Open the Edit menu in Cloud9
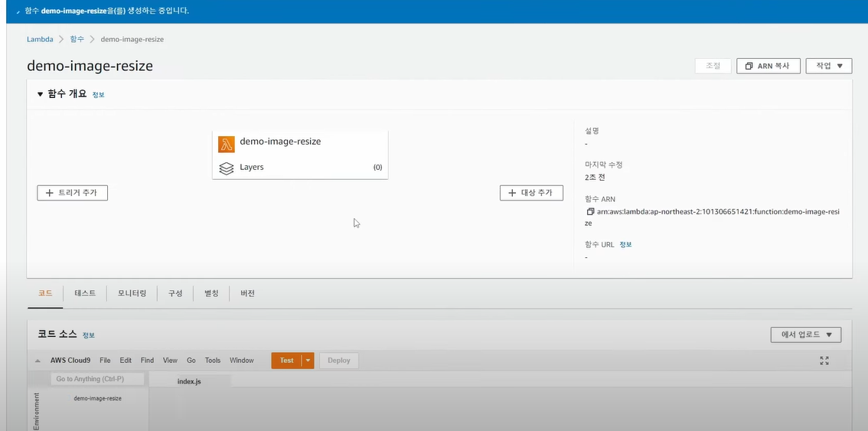 click(126, 361)
